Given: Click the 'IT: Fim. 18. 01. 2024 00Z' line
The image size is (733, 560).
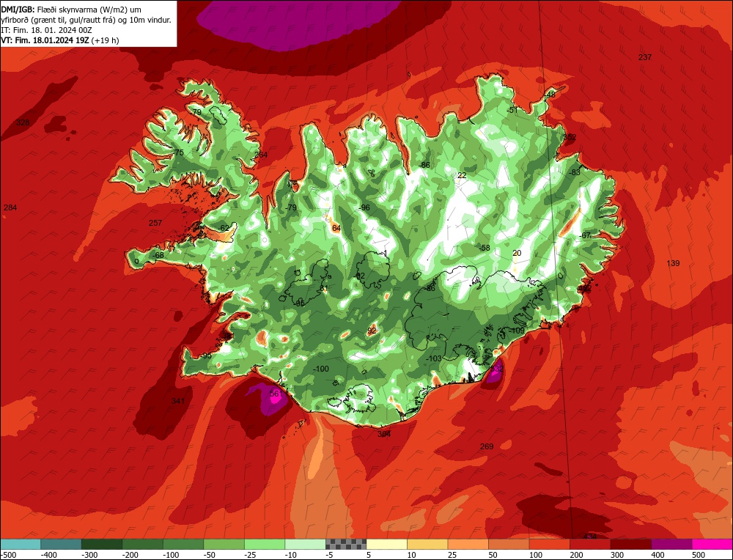Looking at the screenshot, I should point(47,30).
